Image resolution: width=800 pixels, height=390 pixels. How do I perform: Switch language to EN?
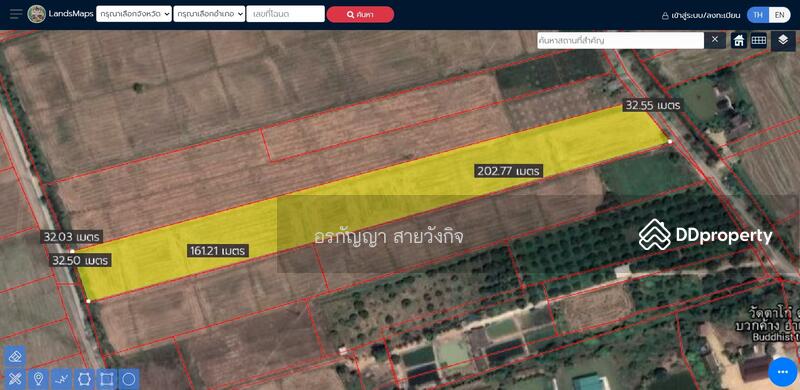click(780, 15)
